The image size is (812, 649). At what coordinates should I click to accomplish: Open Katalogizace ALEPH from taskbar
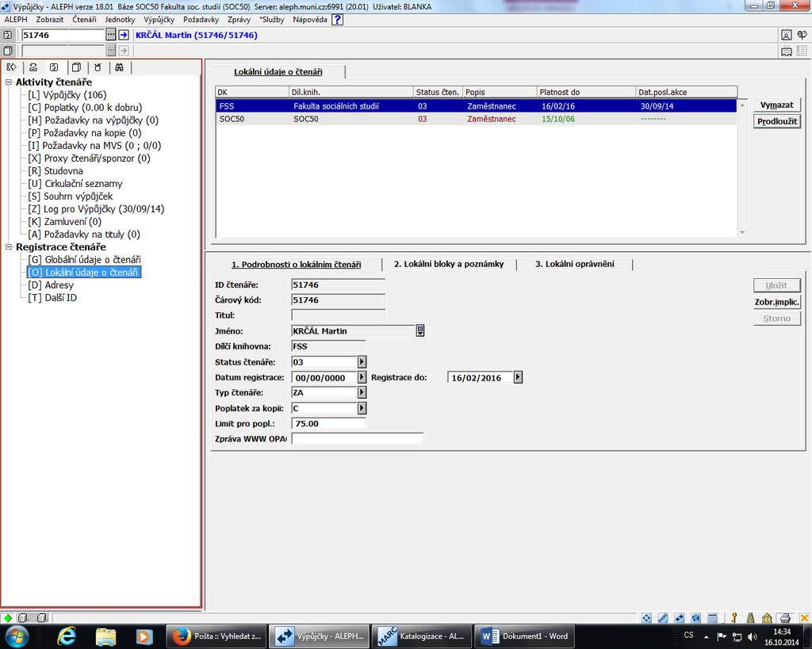point(422,636)
